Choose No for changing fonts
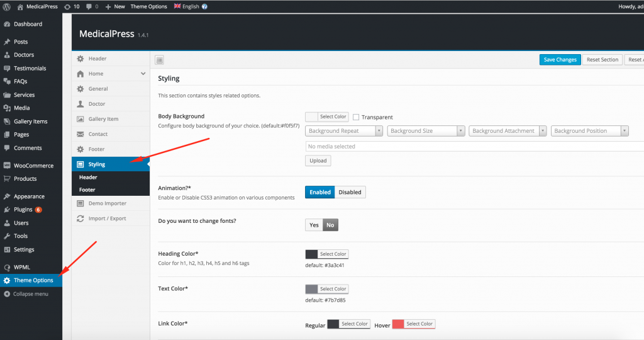Image resolution: width=644 pixels, height=340 pixels. click(x=330, y=225)
